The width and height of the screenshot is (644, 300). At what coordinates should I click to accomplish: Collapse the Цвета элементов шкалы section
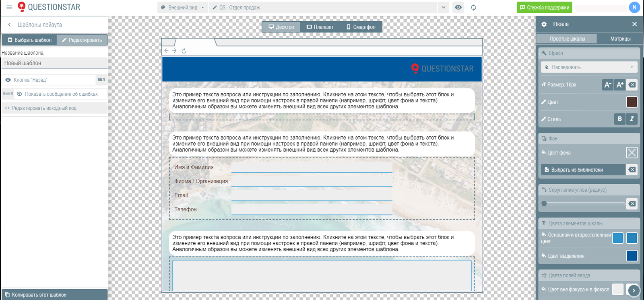tap(589, 223)
